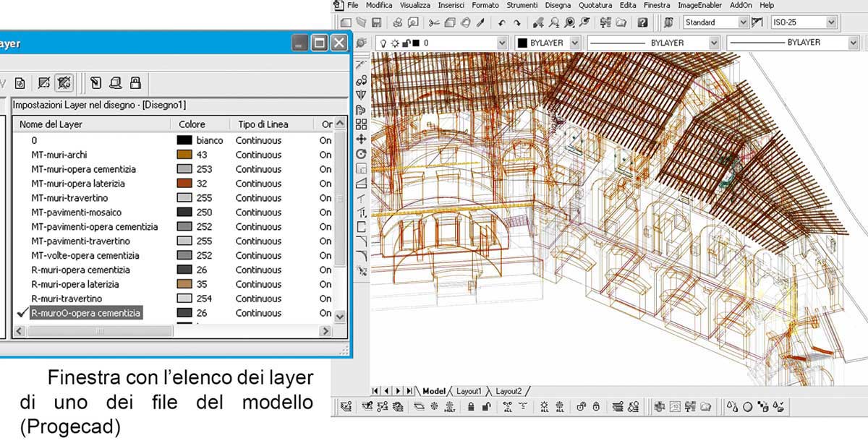Click color swatch of MT-muri-opera laterizia layer
Image resolution: width=868 pixels, height=446 pixels.
coord(184,184)
